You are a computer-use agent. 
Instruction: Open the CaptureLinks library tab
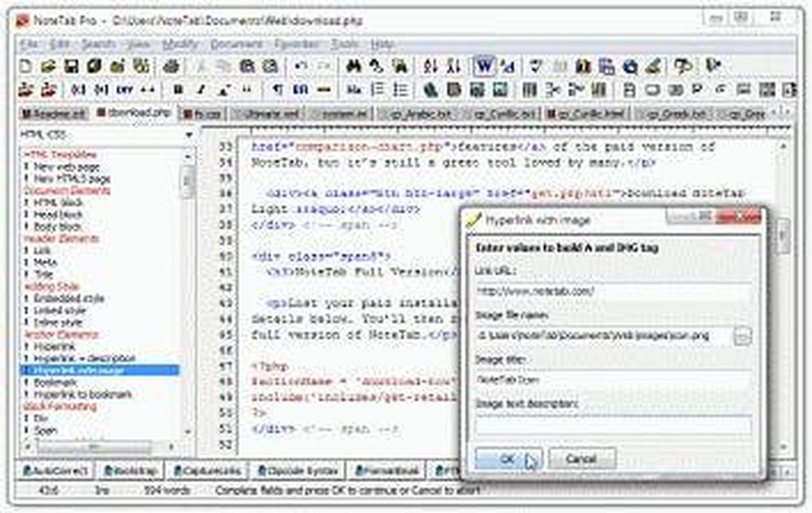click(208, 471)
